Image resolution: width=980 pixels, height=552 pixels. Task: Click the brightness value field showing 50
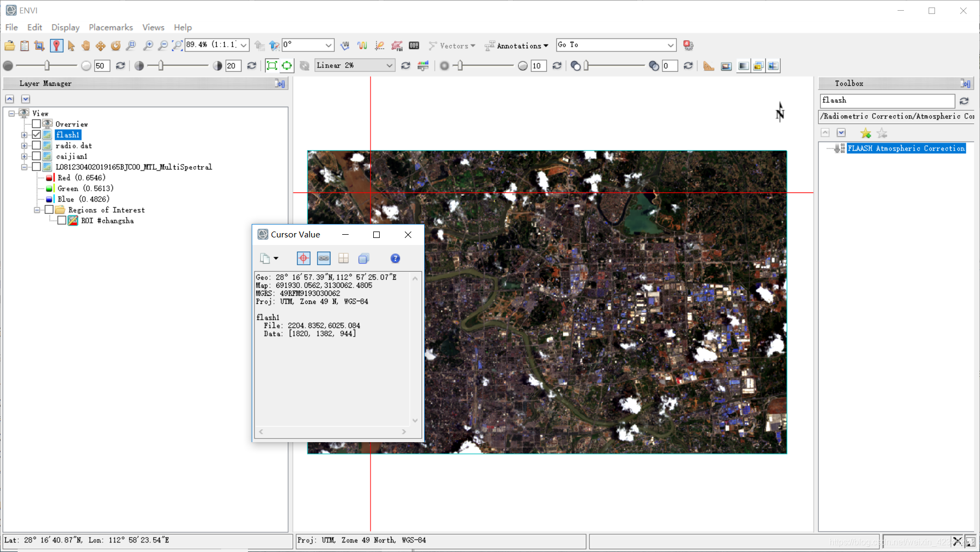tap(102, 66)
